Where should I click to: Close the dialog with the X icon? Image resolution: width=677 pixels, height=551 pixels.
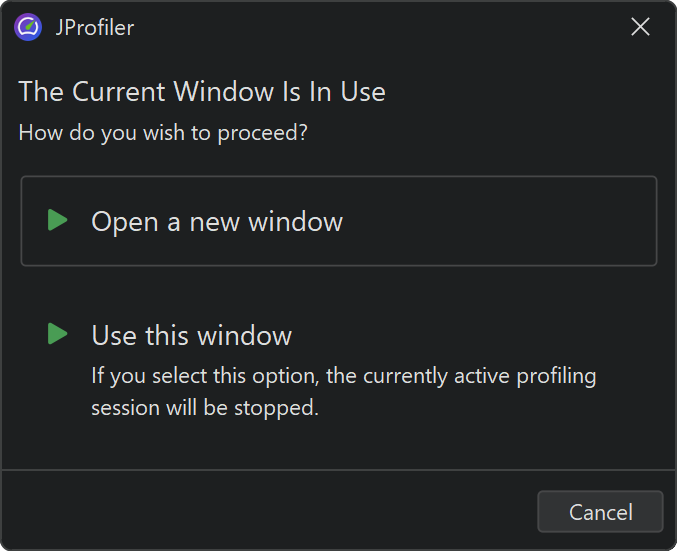(640, 27)
